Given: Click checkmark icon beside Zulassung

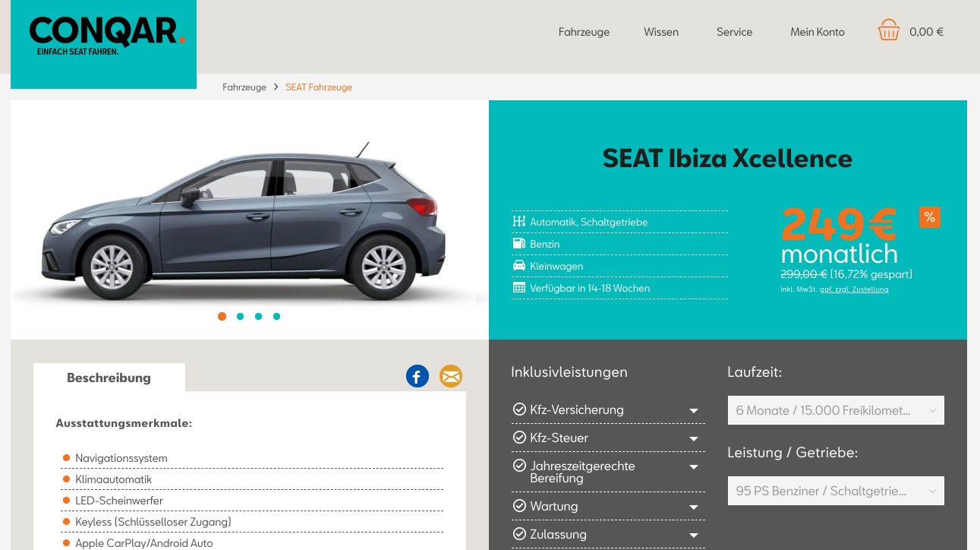Looking at the screenshot, I should tap(519, 534).
